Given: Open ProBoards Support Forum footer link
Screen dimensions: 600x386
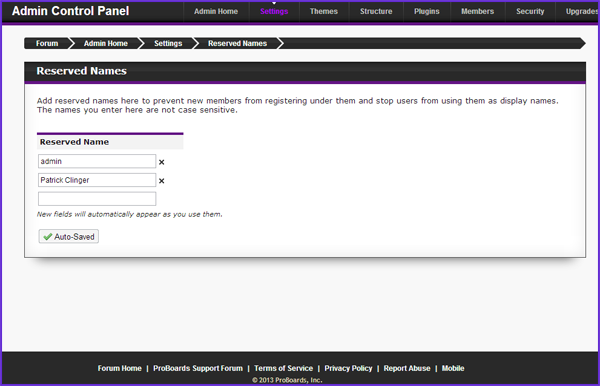Looking at the screenshot, I should tap(198, 368).
